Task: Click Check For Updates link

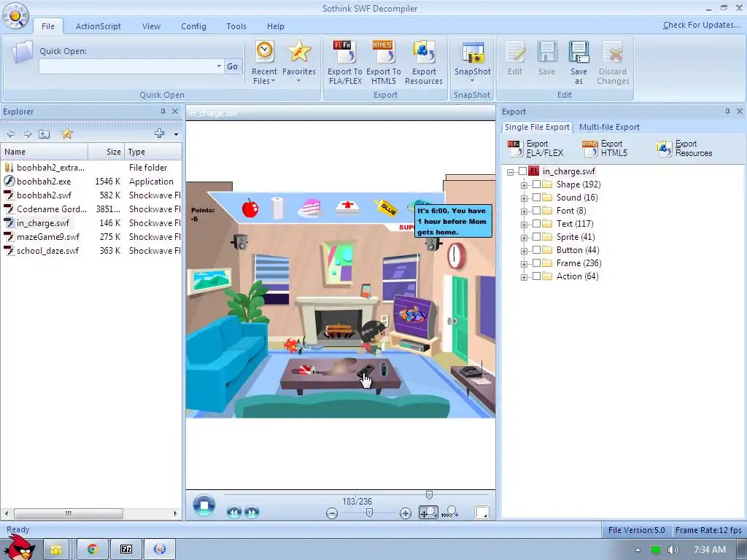Action: point(701,25)
